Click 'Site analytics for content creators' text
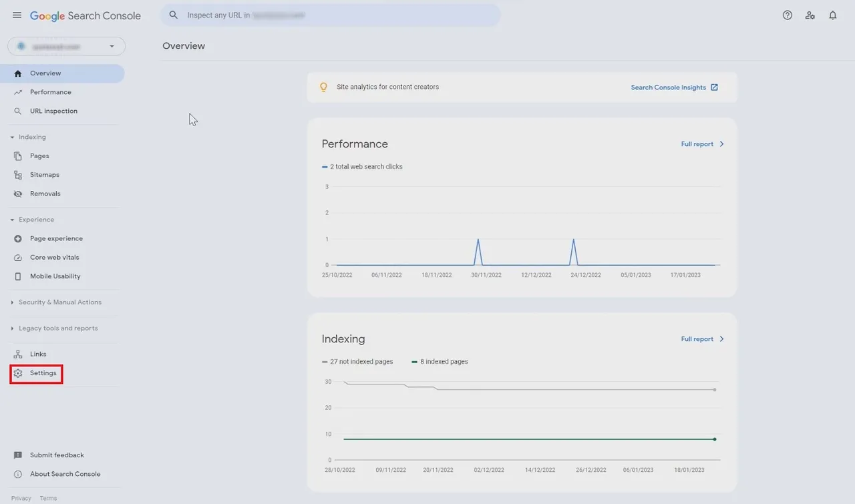The height and width of the screenshot is (504, 855). pos(387,87)
